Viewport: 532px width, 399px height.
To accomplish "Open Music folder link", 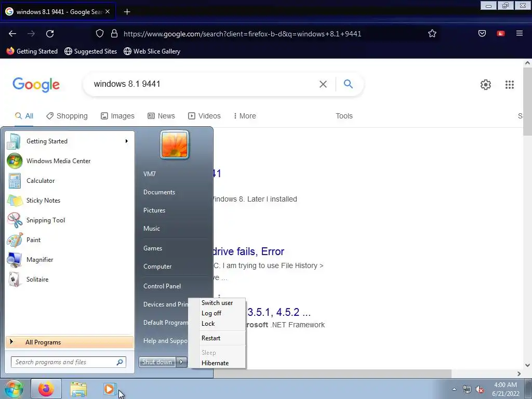I will (x=152, y=229).
